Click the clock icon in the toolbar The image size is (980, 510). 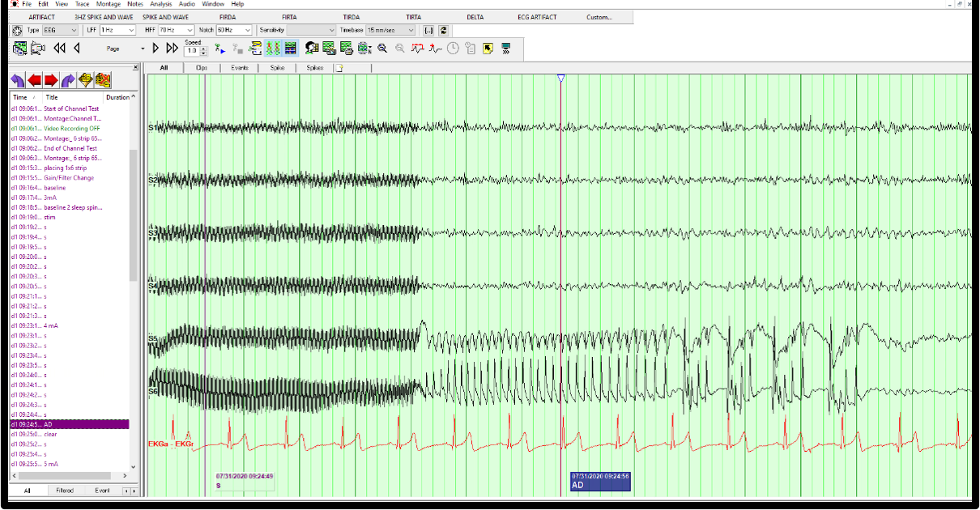[453, 49]
